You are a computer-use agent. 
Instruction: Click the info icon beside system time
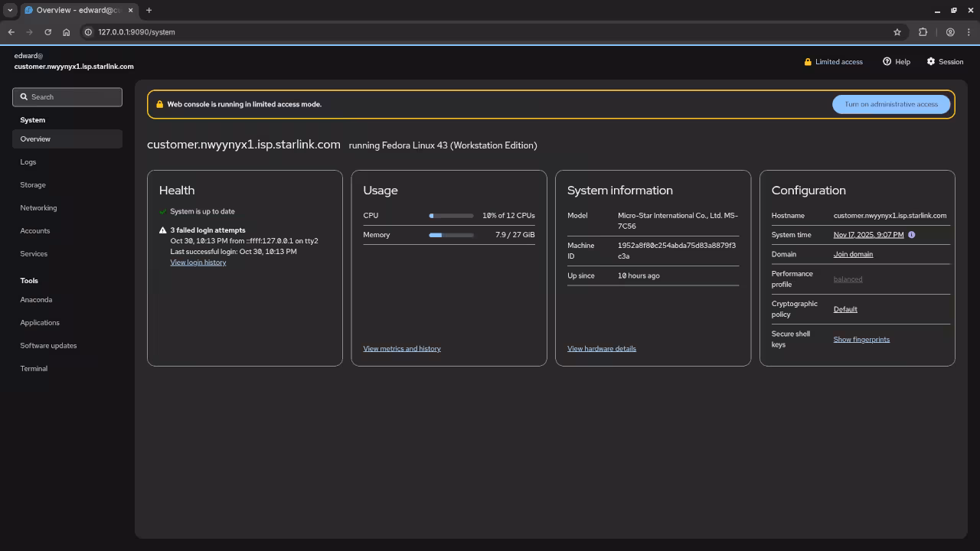(x=911, y=235)
